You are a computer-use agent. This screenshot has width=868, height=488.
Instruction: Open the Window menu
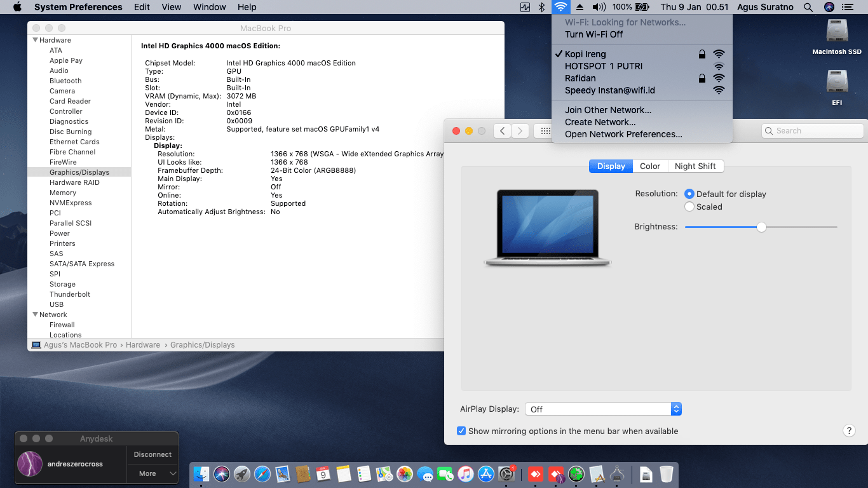tap(209, 7)
